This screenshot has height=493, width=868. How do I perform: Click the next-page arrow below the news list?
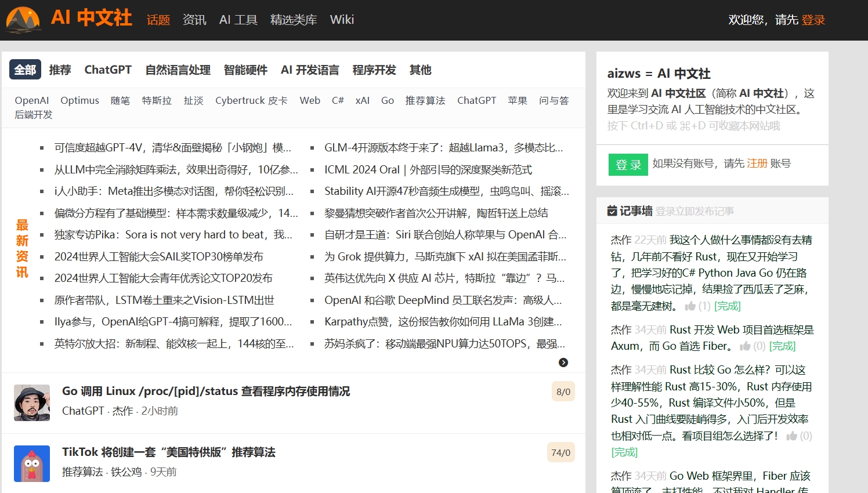click(x=563, y=362)
